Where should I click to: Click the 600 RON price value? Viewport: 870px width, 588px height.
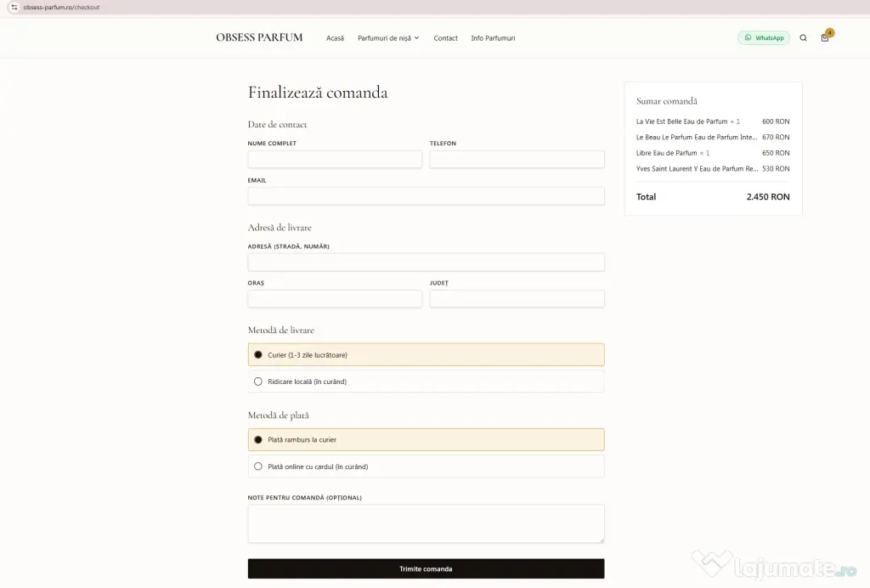pyautogui.click(x=776, y=122)
